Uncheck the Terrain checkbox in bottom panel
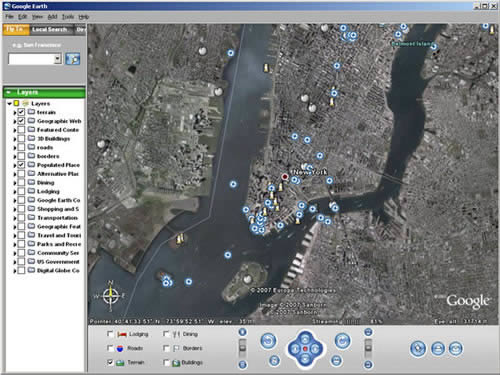500x375 pixels. coord(110,362)
